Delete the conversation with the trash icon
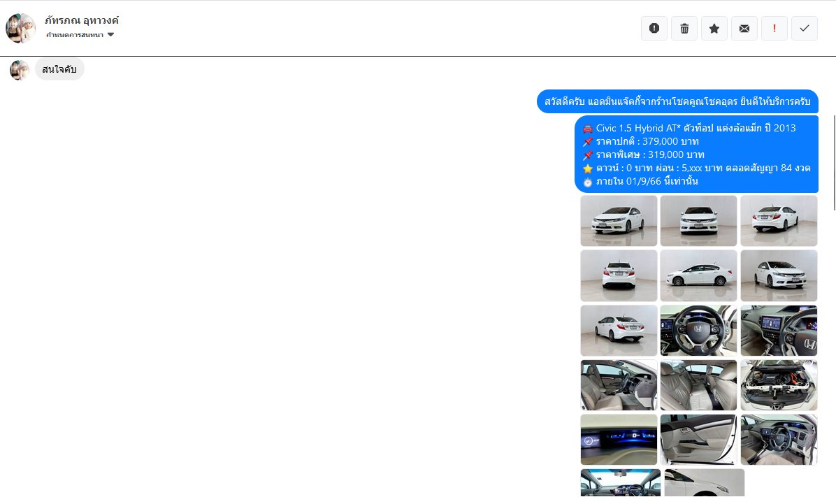The height and width of the screenshot is (504, 836). pos(684,28)
